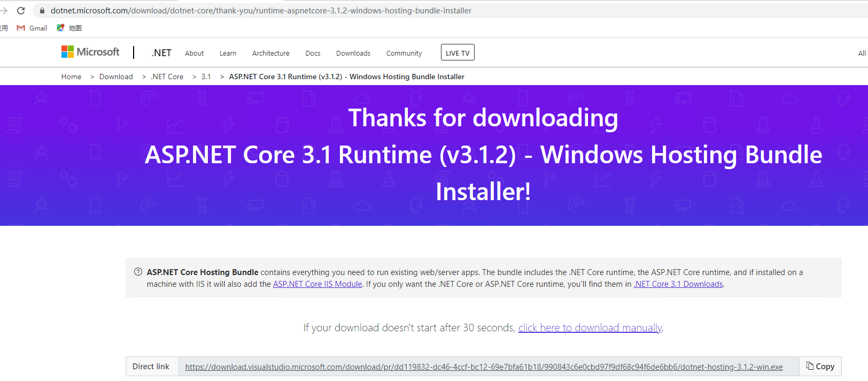The height and width of the screenshot is (381, 868).
Task: Click the Copy button for direct link
Action: pos(820,367)
